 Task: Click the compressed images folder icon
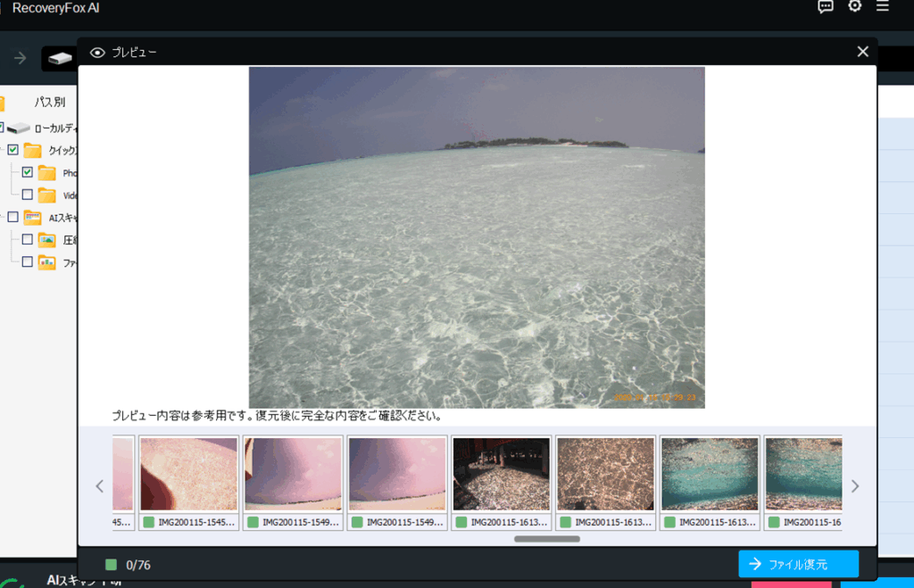coord(47,239)
